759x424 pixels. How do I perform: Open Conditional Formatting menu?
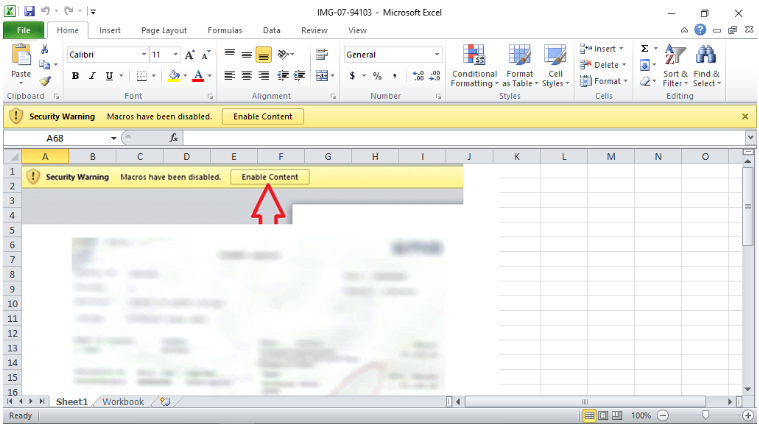[474, 65]
